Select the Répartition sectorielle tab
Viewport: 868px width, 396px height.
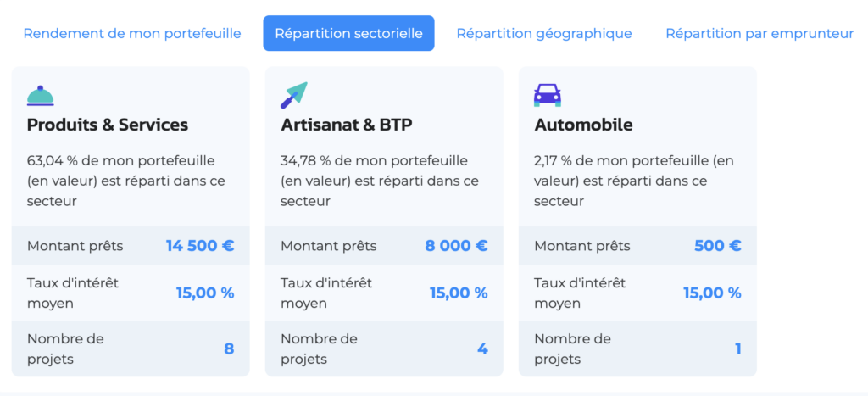coord(348,34)
